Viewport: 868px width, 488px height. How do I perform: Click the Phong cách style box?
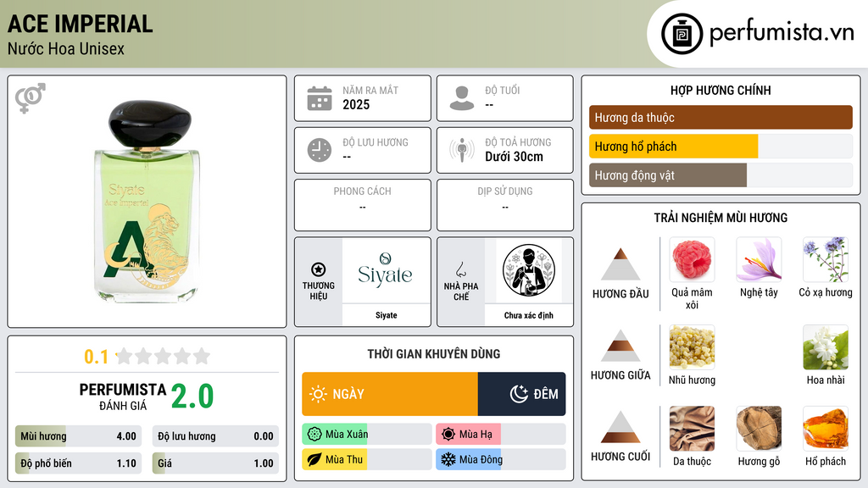point(363,205)
